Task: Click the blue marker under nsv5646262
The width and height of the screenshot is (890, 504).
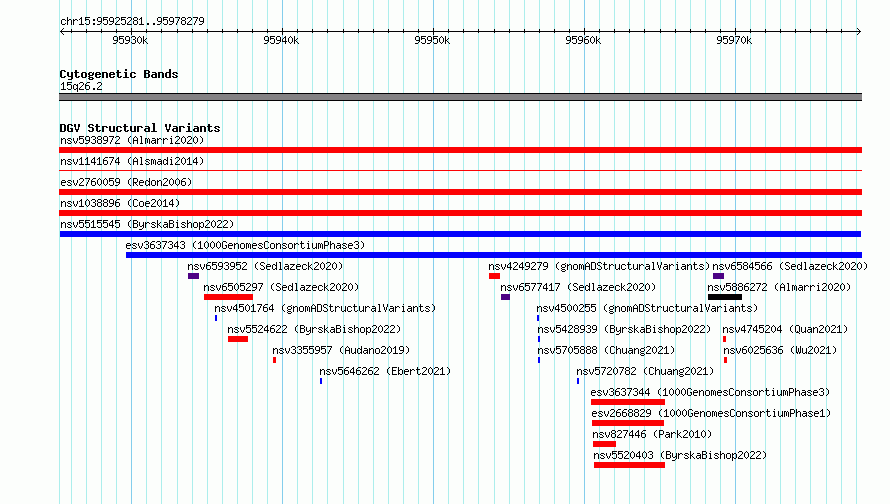Action: click(321, 381)
